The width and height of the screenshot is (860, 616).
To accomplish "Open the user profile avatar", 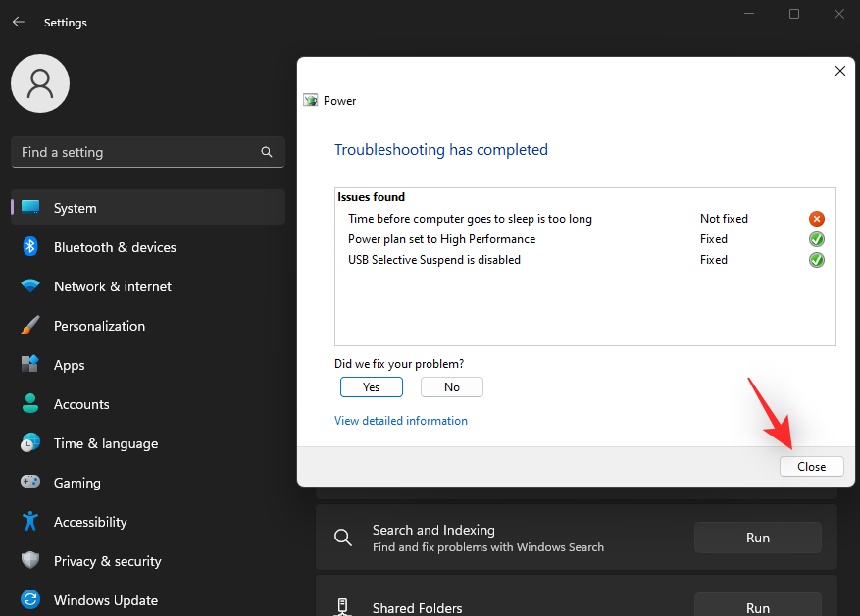I will click(40, 83).
